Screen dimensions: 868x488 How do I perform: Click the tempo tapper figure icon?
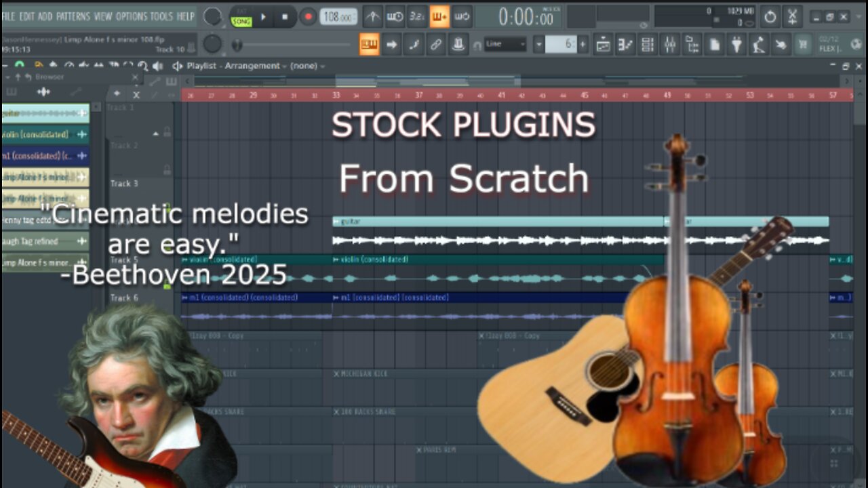pos(759,45)
